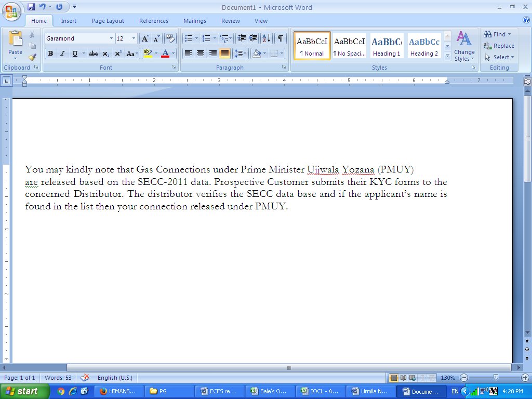The image size is (532, 399).
Task: Activate the Format Painter brush
Action: click(32, 57)
